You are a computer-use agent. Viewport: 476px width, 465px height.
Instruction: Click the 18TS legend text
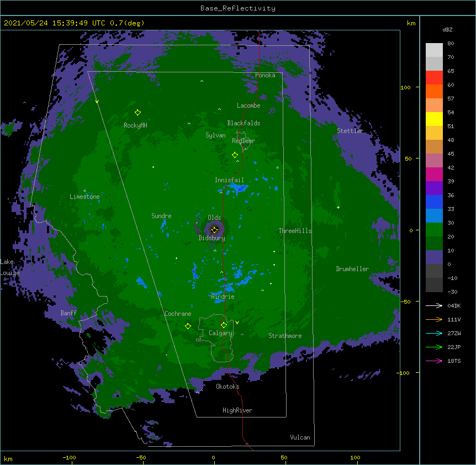(454, 361)
